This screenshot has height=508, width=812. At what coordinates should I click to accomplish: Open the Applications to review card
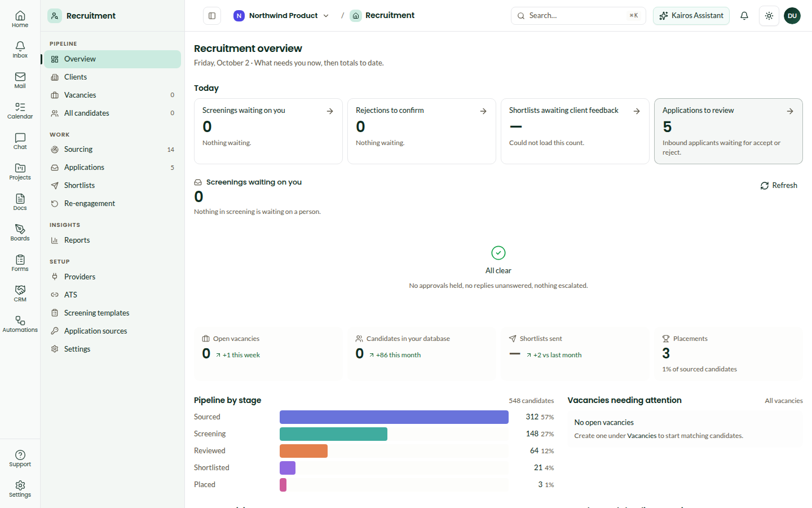coord(729,132)
